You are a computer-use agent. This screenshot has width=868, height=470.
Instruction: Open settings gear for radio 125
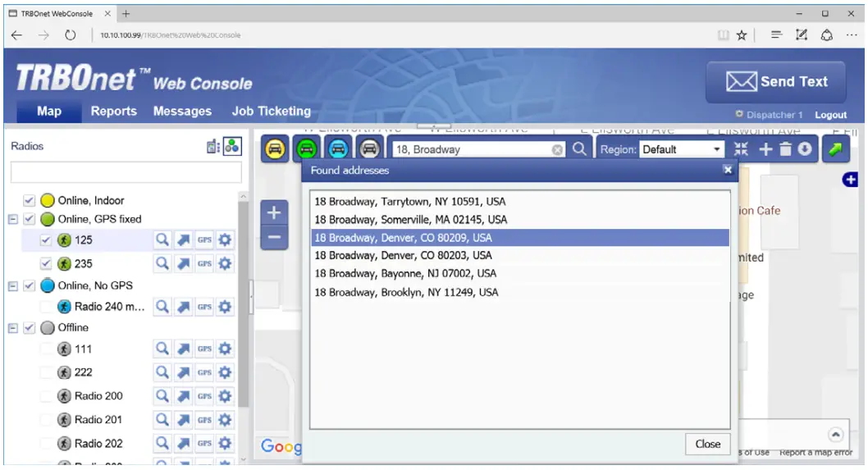225,240
